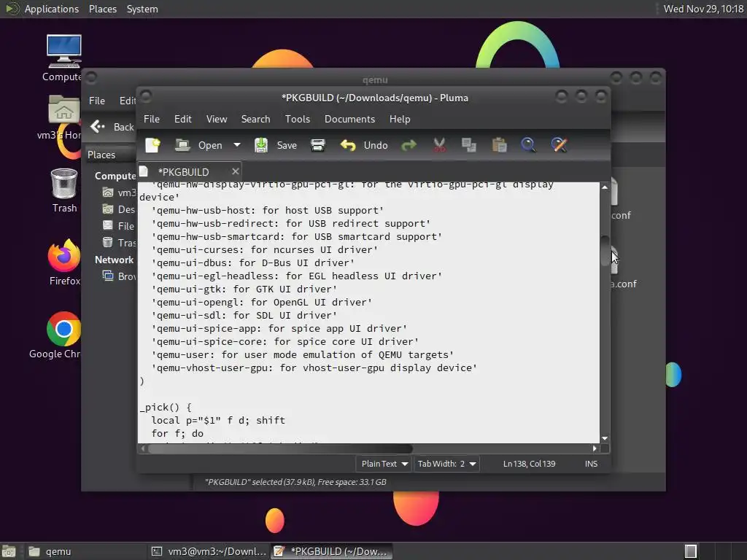Click the 'qemu-ui-sdl' line
Viewport: 747px width, 560px height.
click(244, 315)
